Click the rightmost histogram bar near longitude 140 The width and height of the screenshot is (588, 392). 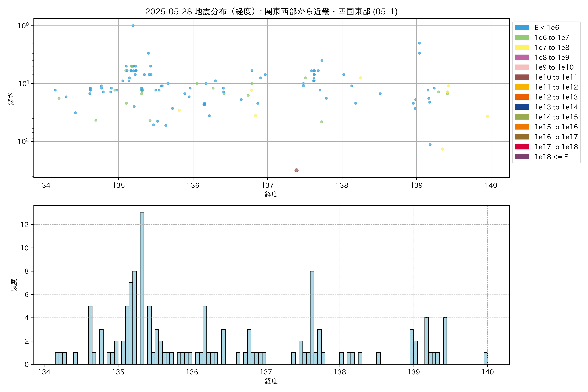click(x=485, y=358)
